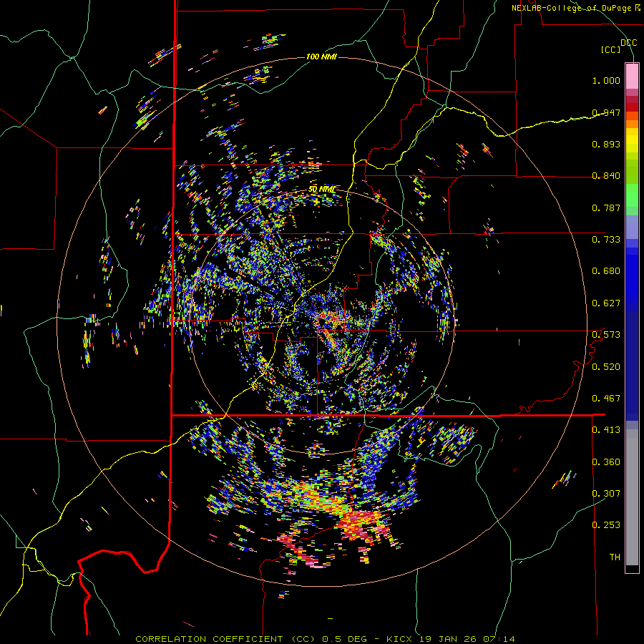Click the [CC] units label above the color scale
Screen dimensions: 644x644
pyautogui.click(x=611, y=49)
